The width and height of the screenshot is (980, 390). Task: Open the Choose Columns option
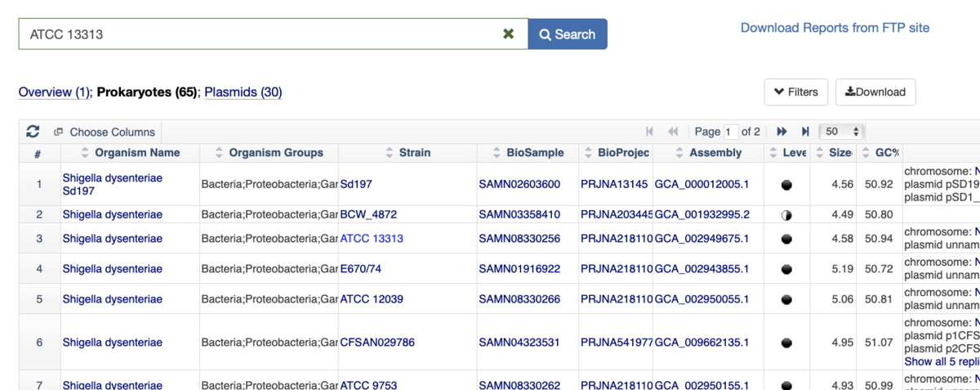click(x=105, y=132)
